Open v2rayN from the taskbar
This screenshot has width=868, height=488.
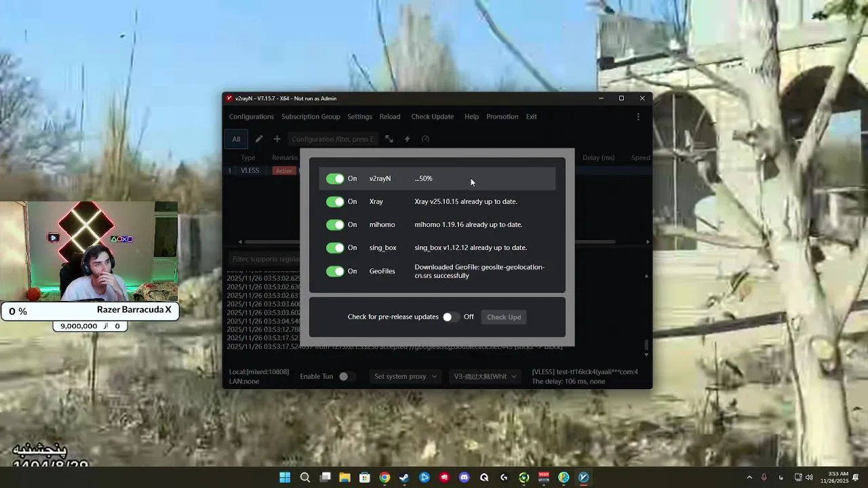tap(584, 478)
